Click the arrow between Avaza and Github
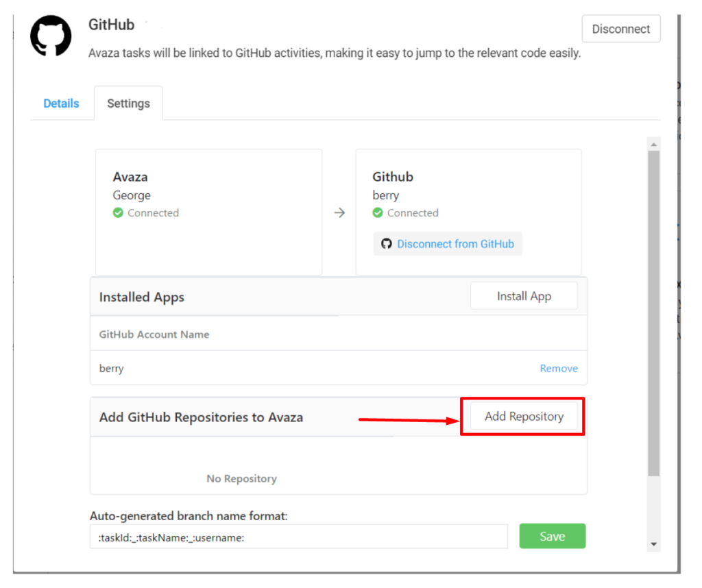702x588 pixels. point(339,212)
